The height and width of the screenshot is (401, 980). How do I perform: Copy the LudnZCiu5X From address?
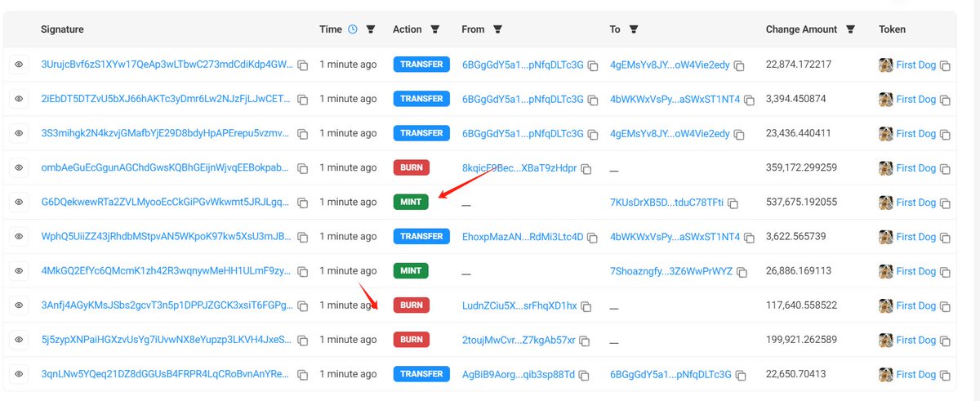(x=586, y=306)
